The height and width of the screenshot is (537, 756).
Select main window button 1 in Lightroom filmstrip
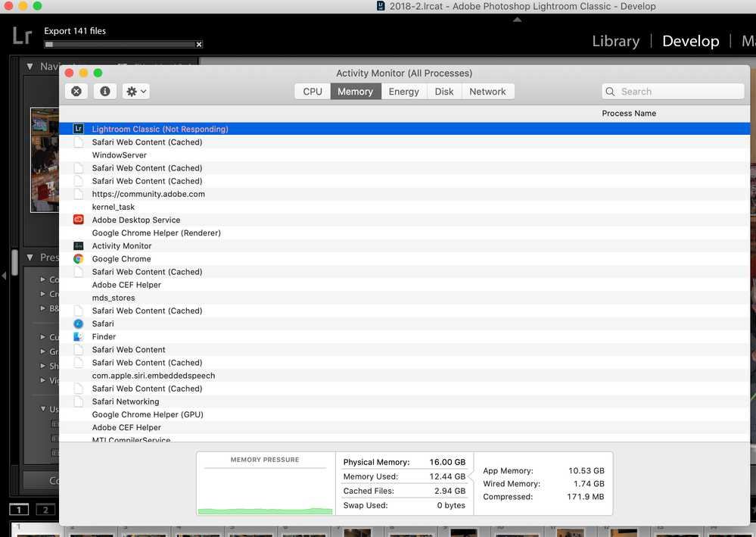click(x=19, y=510)
